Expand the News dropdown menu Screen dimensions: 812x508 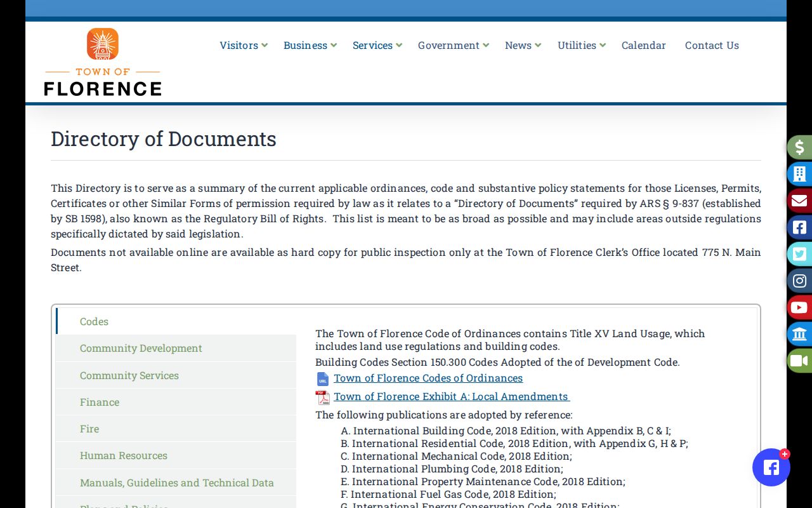click(523, 45)
